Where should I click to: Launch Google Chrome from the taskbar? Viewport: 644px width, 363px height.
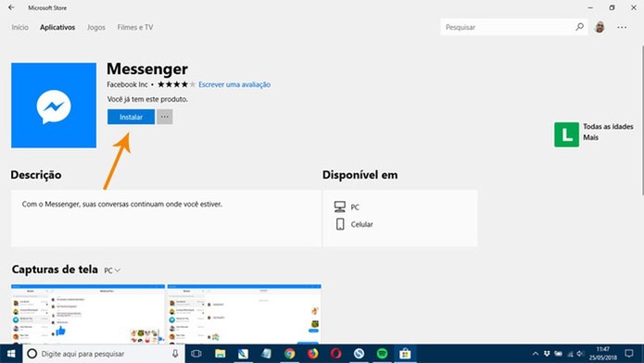point(289,354)
